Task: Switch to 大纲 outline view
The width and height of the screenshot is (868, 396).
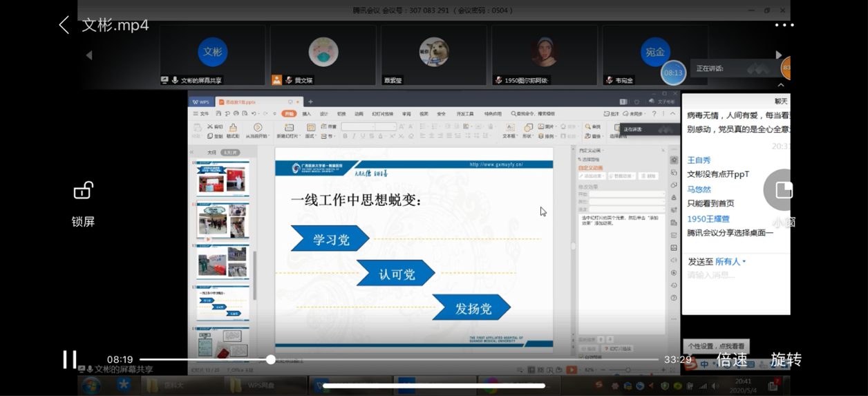Action: [x=211, y=152]
